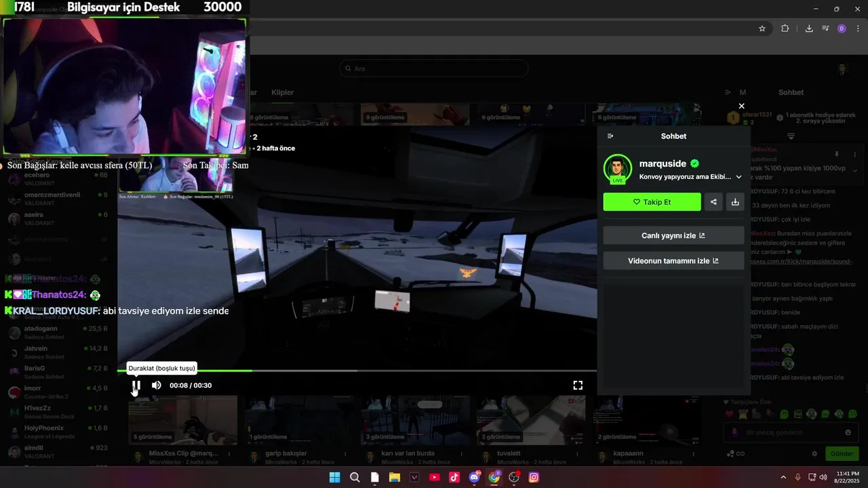Open YouTube from the taskbar

[435, 477]
